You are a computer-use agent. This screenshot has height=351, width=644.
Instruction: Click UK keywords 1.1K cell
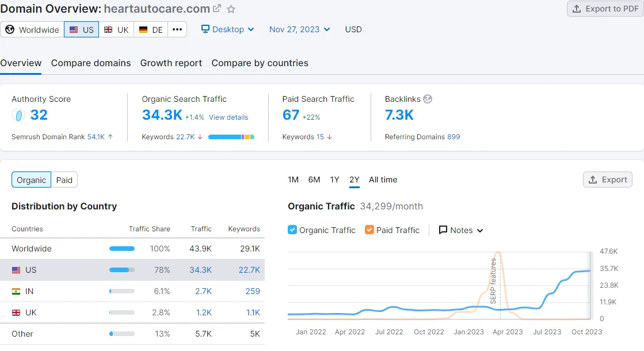point(253,313)
